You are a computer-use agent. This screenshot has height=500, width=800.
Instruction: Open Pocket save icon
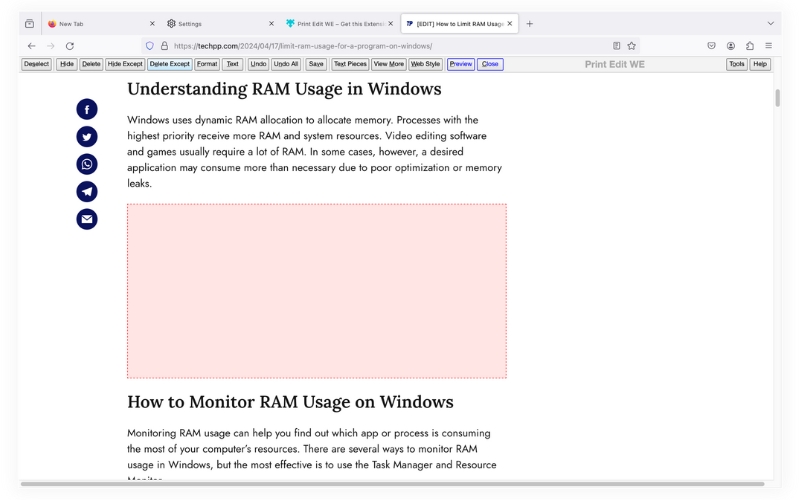(711, 46)
